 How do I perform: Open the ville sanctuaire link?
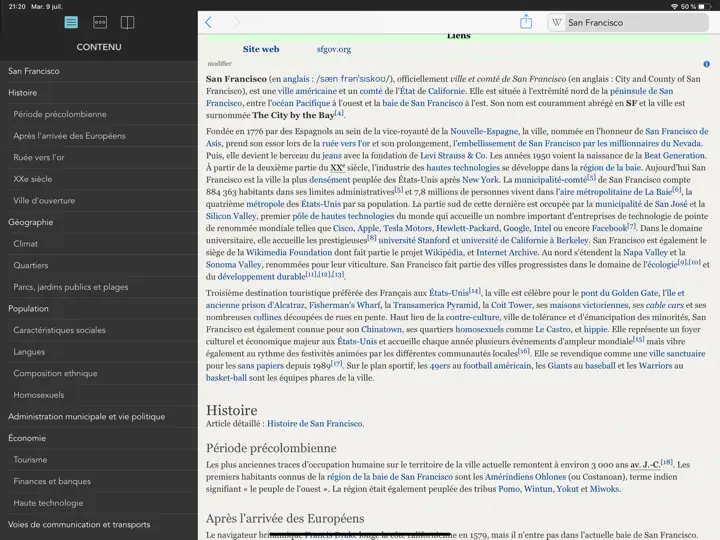coord(677,354)
